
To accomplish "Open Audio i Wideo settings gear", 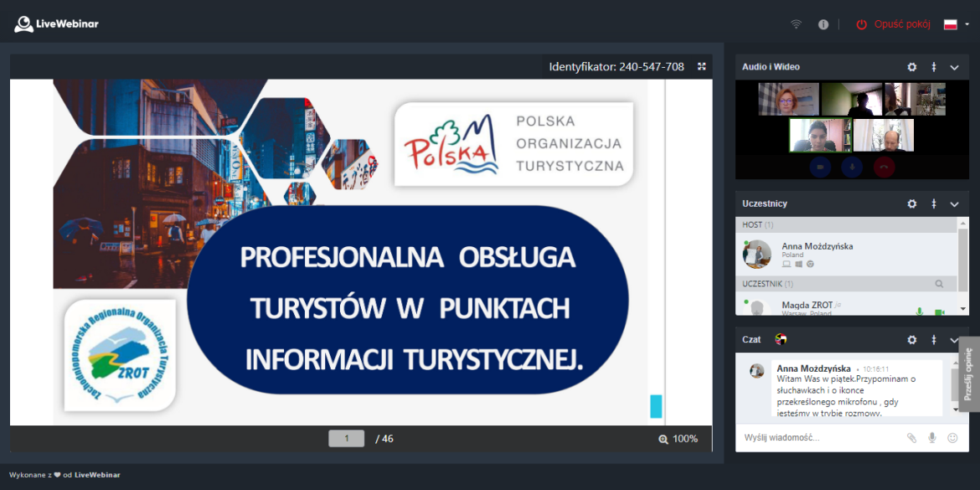I will (912, 67).
